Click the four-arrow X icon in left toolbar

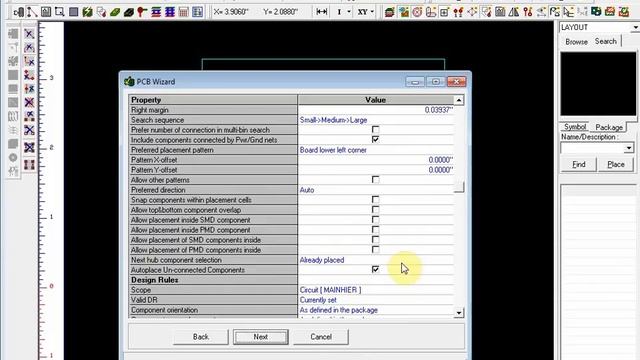tap(29, 147)
